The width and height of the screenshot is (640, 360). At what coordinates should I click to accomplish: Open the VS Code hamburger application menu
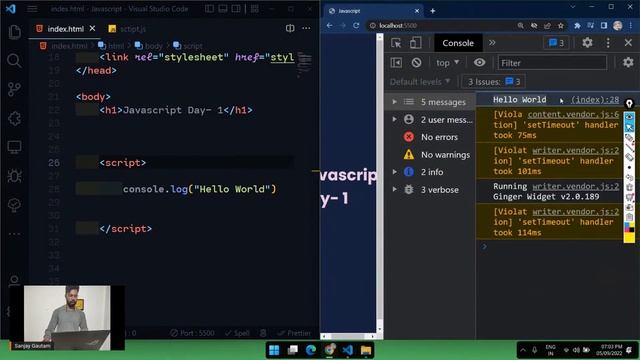pos(32,9)
